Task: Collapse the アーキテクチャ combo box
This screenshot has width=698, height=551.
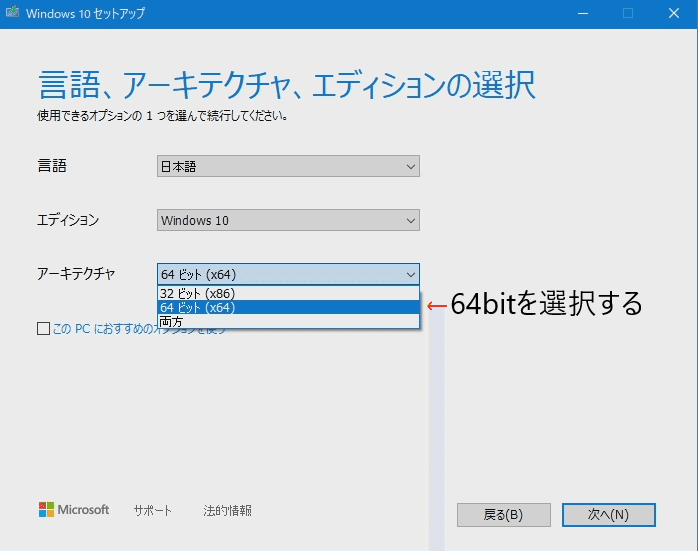Action: pos(288,274)
